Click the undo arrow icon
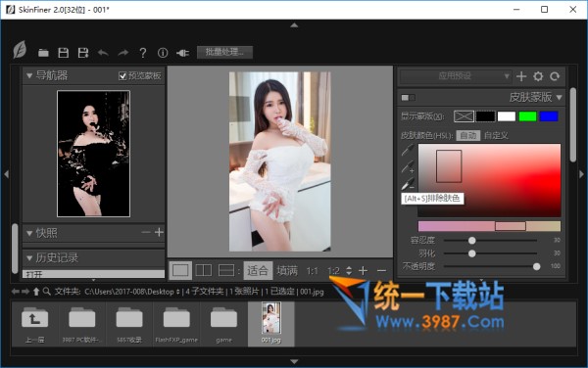Screen dimensions: 588x368 tap(103, 53)
